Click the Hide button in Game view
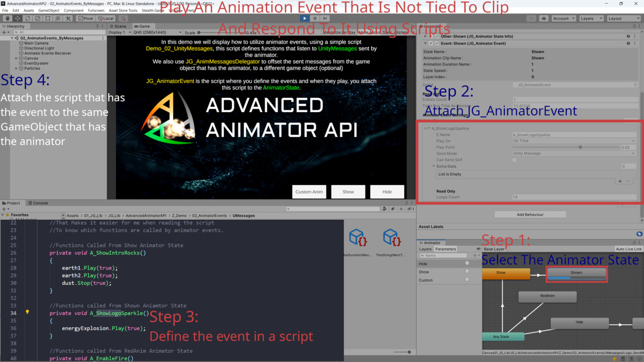This screenshot has height=362, width=644. (387, 191)
